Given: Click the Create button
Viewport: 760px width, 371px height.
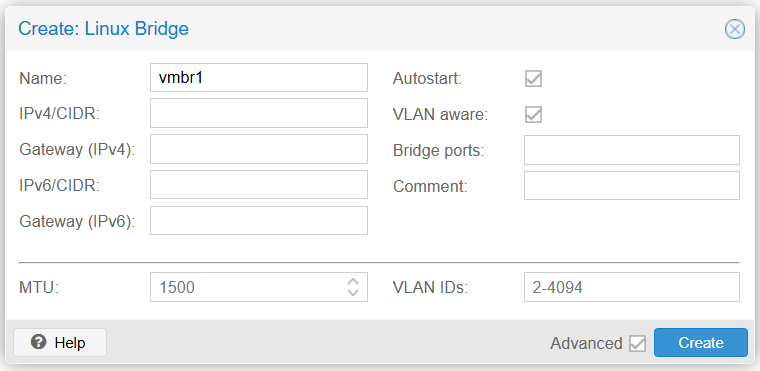Looking at the screenshot, I should pyautogui.click(x=701, y=343).
